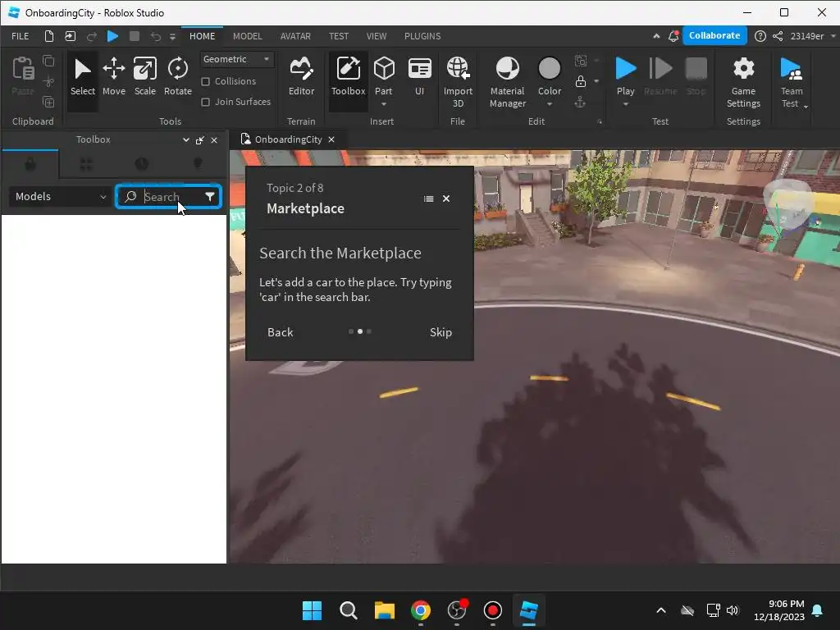Open the Toolbox Creations lightbulb tab
Image resolution: width=840 pixels, height=630 pixels.
tap(198, 164)
